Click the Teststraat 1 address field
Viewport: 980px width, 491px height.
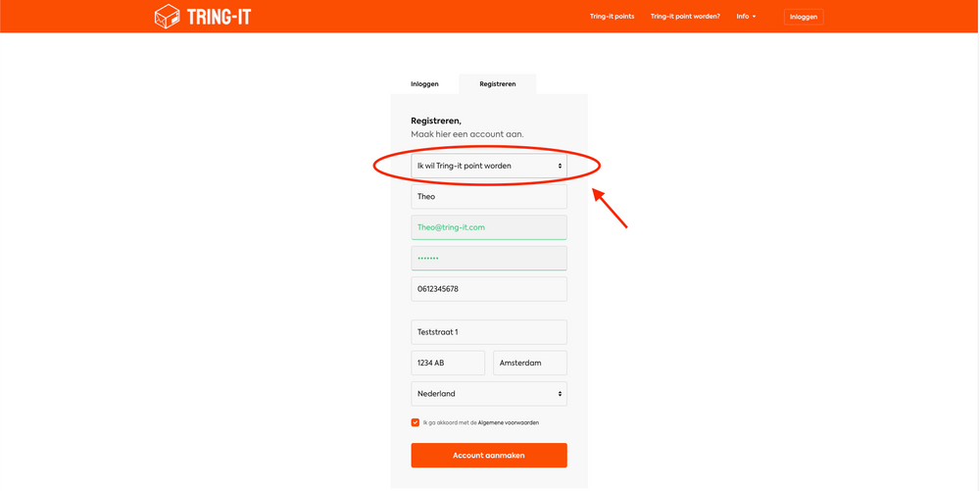[489, 332]
